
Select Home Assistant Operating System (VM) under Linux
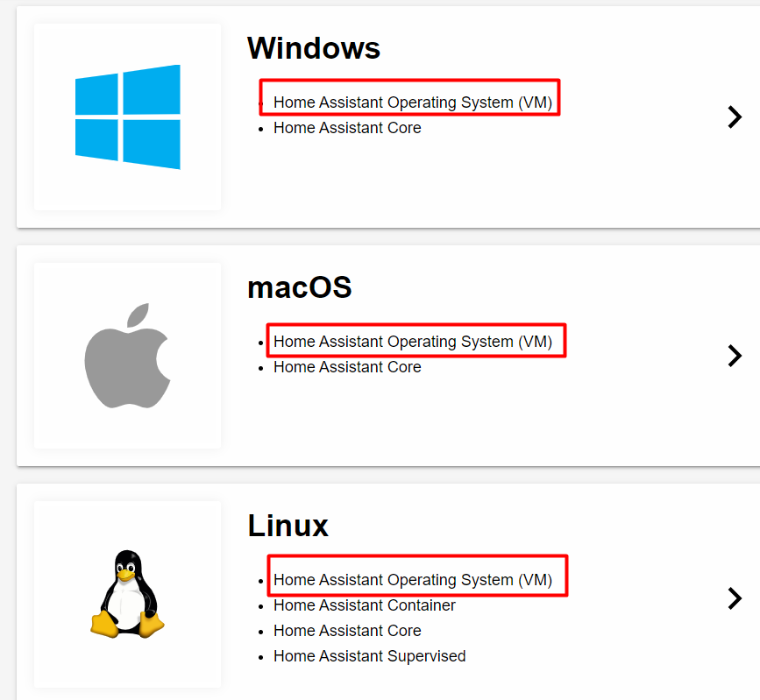click(x=413, y=580)
